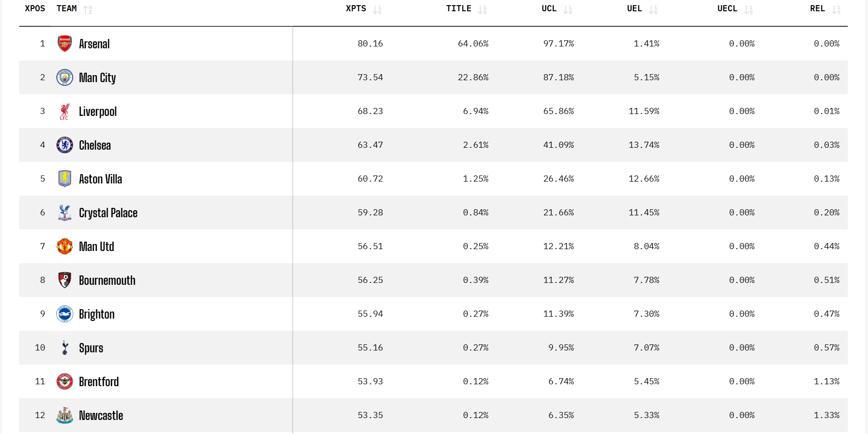The image size is (868, 434).
Task: Click the Chelsea club badge
Action: point(65,145)
